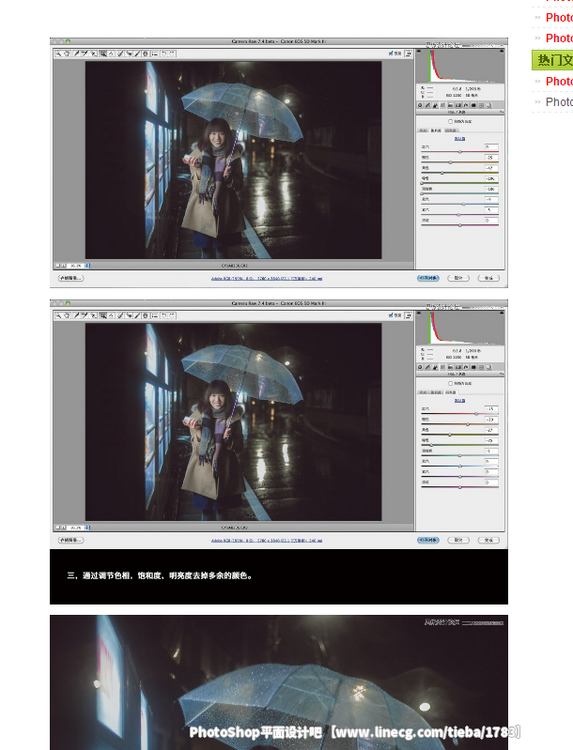The image size is (573, 750).
Task: Open Split Toning panel icon in upper Camera Raw
Action: tap(451, 105)
